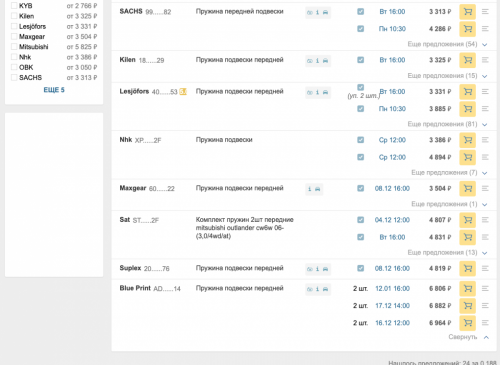500x365 pixels.
Task: Tick the KYB brand filter checkbox
Action: 14,6
